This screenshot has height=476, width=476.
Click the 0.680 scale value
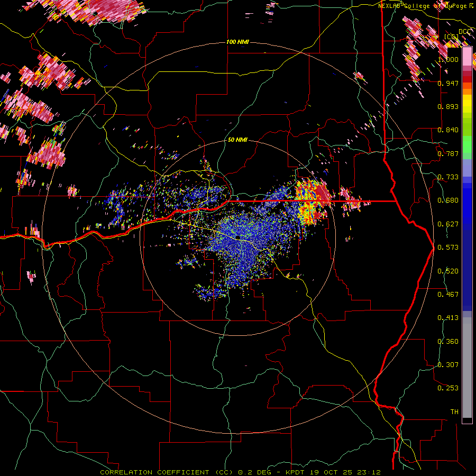click(448, 200)
